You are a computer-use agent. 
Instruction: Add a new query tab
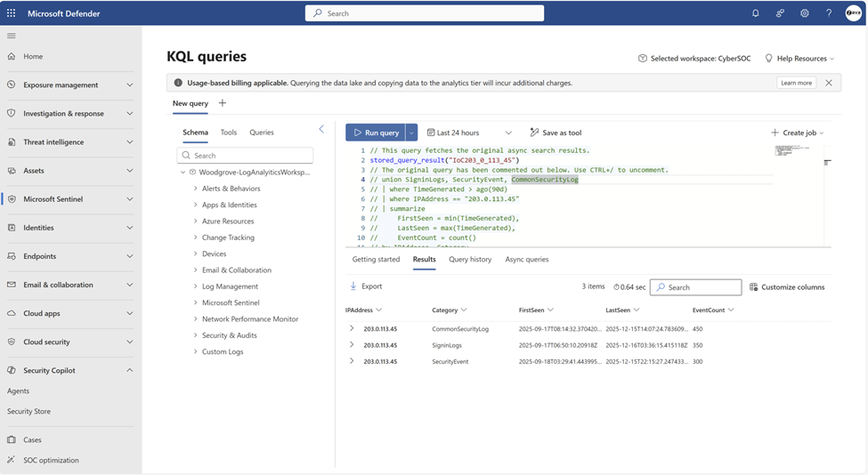coord(223,103)
